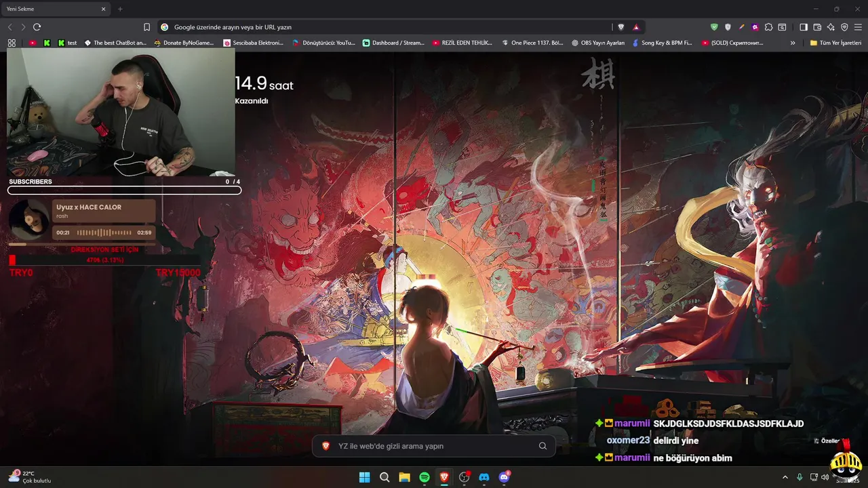868x488 pixels.
Task: Click the 'YZ ile web'de gizli arama yapın' box
Action: pyautogui.click(x=433, y=446)
